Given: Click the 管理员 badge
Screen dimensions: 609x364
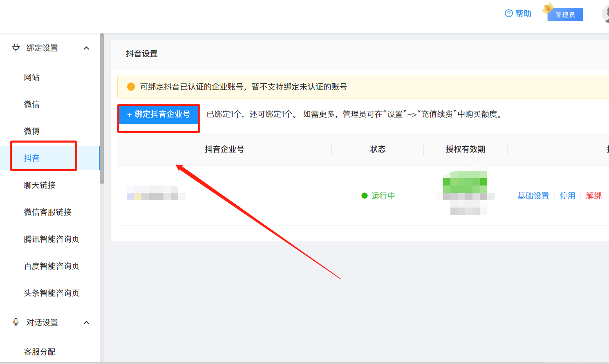Looking at the screenshot, I should pos(565,15).
